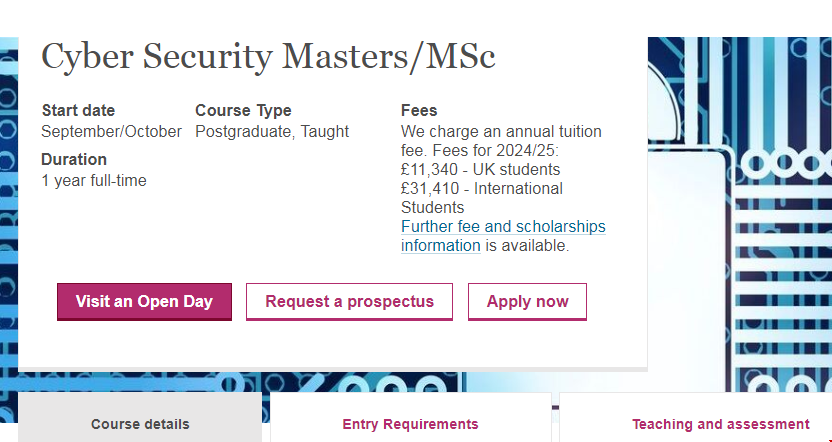832x442 pixels.
Task: Click the 'is available' text after link
Action: (527, 245)
